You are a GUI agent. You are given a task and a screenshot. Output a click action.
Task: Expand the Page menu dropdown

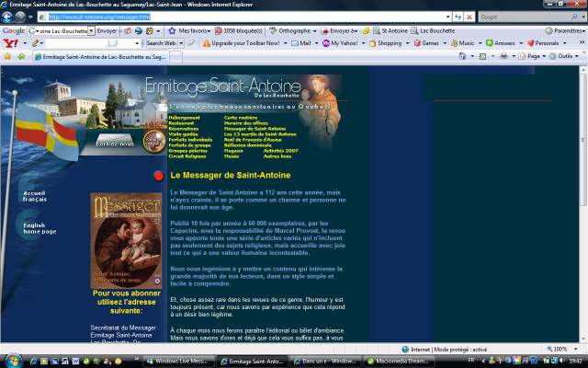[x=544, y=56]
